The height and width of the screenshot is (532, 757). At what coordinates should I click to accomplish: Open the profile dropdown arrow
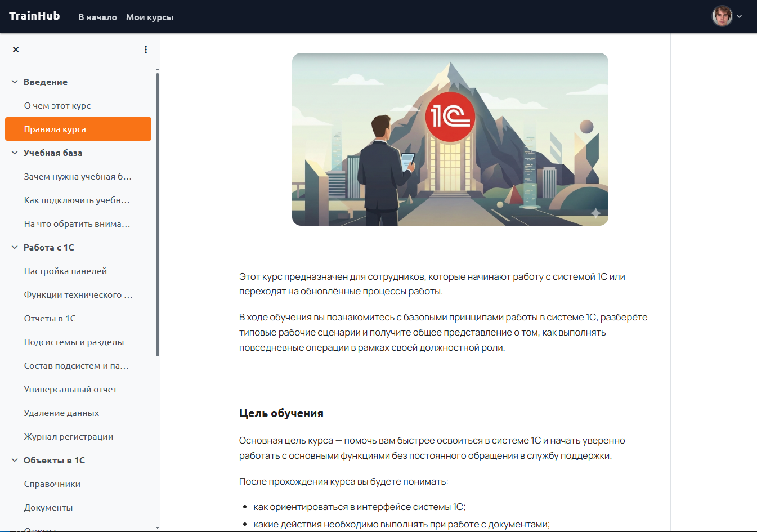click(740, 17)
